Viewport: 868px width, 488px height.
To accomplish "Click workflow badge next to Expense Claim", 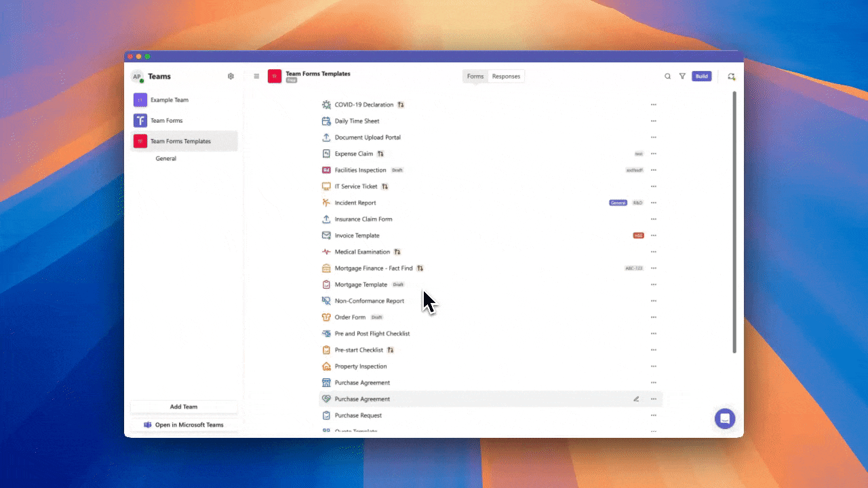I will click(x=380, y=154).
